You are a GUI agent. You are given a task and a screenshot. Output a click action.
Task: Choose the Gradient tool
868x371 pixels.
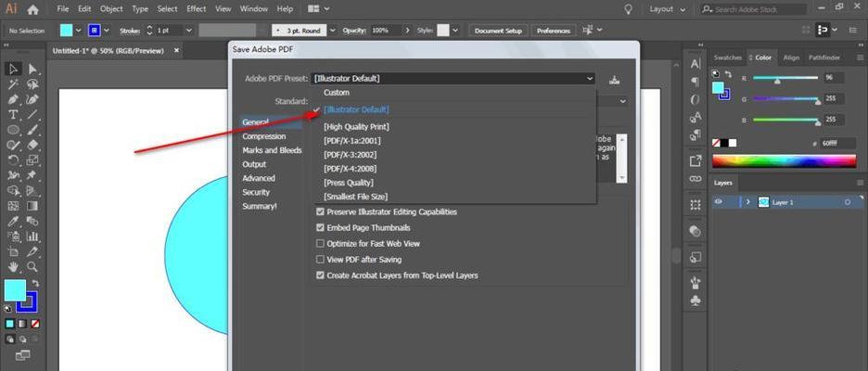[x=32, y=206]
